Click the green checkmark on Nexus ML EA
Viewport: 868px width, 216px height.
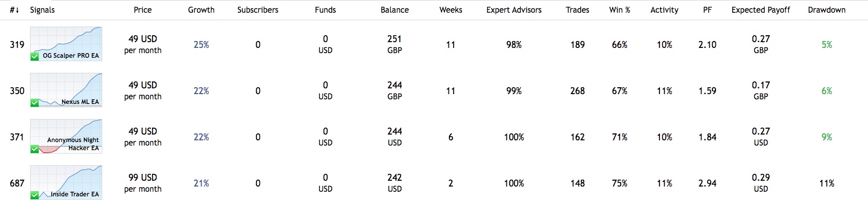coord(35,103)
